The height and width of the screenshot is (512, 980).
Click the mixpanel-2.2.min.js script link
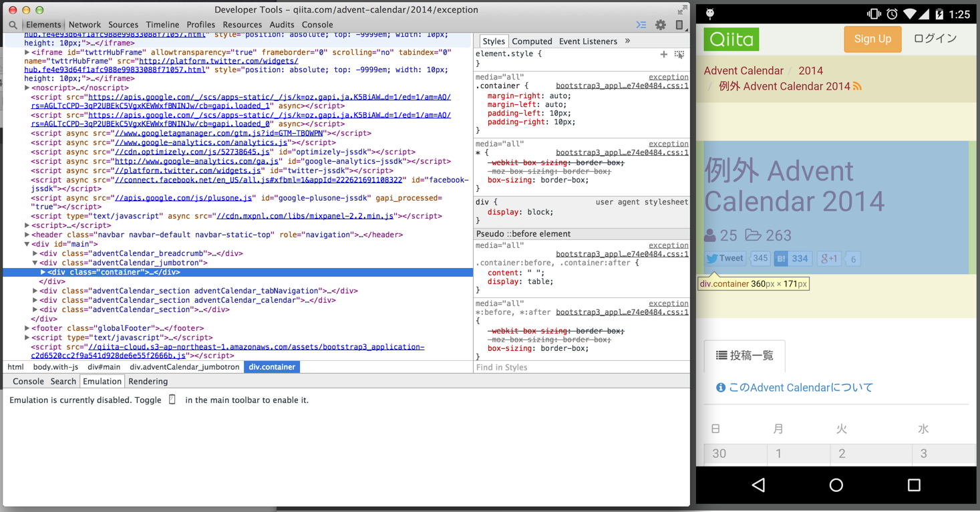point(305,216)
